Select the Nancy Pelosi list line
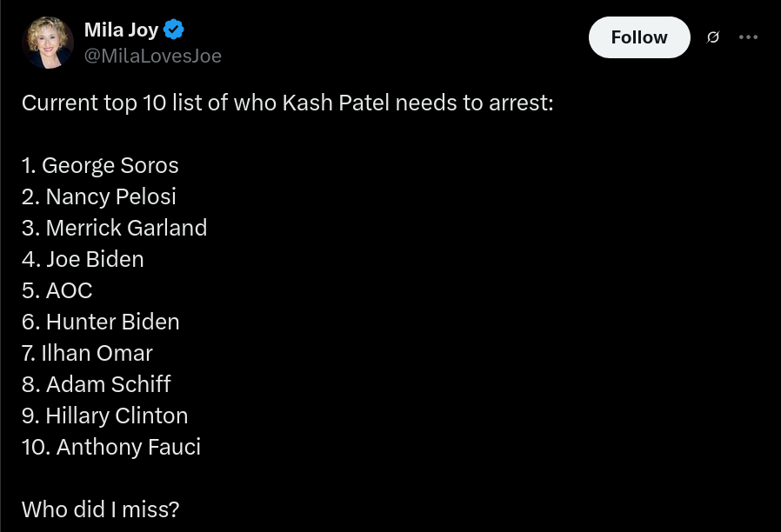Viewport: 781px width, 532px height. tap(99, 197)
